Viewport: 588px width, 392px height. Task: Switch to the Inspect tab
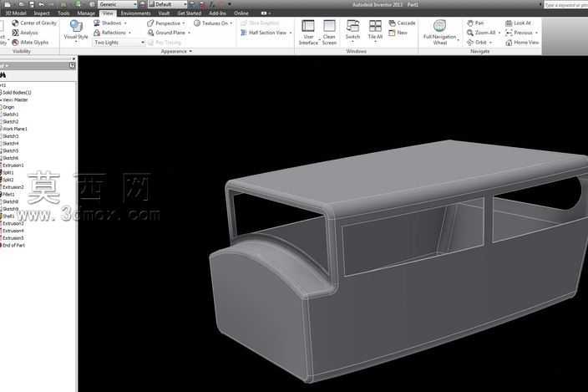(x=42, y=13)
